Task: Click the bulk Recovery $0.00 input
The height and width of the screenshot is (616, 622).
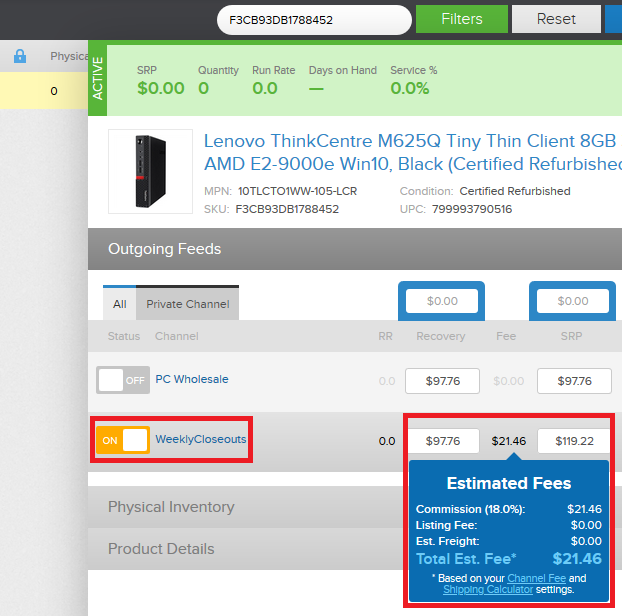Action: point(442,301)
